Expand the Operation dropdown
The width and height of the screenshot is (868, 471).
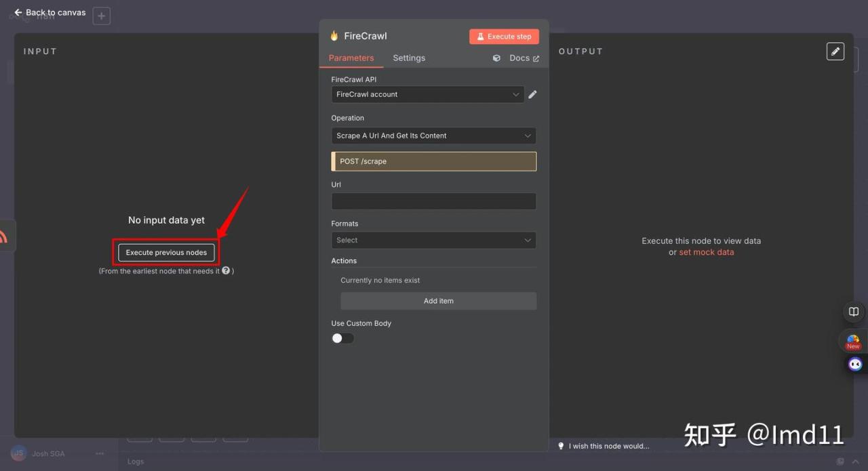point(433,136)
